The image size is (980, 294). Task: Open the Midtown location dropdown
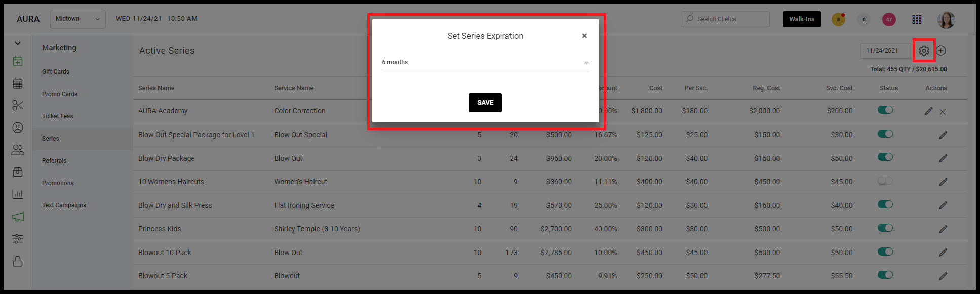tap(78, 19)
